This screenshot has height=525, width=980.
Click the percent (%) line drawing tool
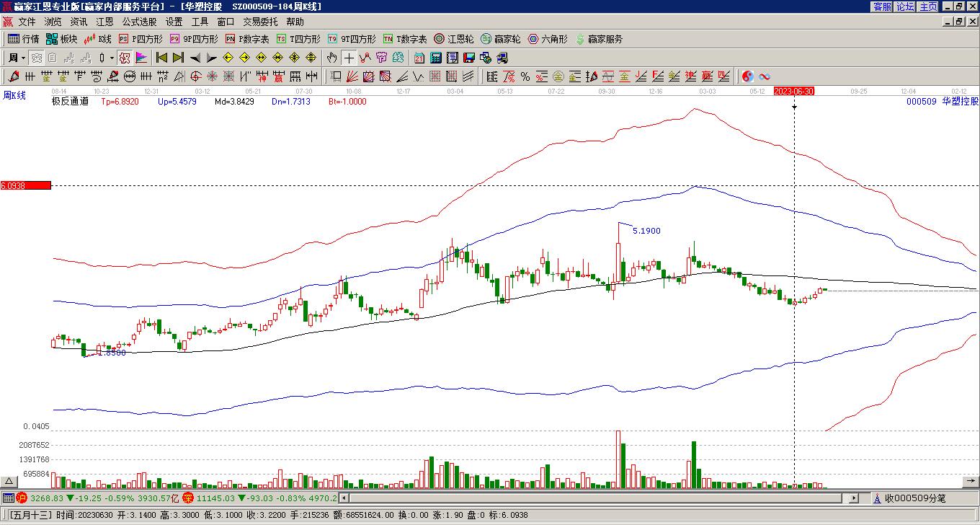pos(525,76)
